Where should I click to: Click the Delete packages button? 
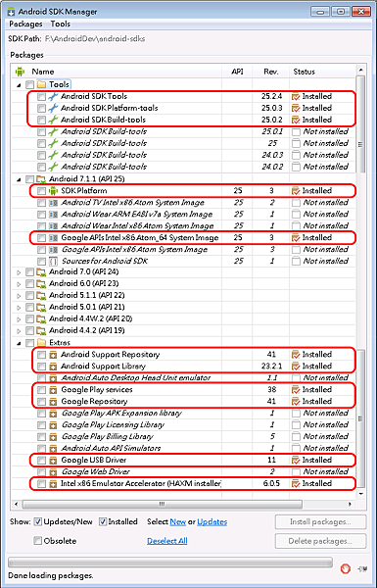320,541
